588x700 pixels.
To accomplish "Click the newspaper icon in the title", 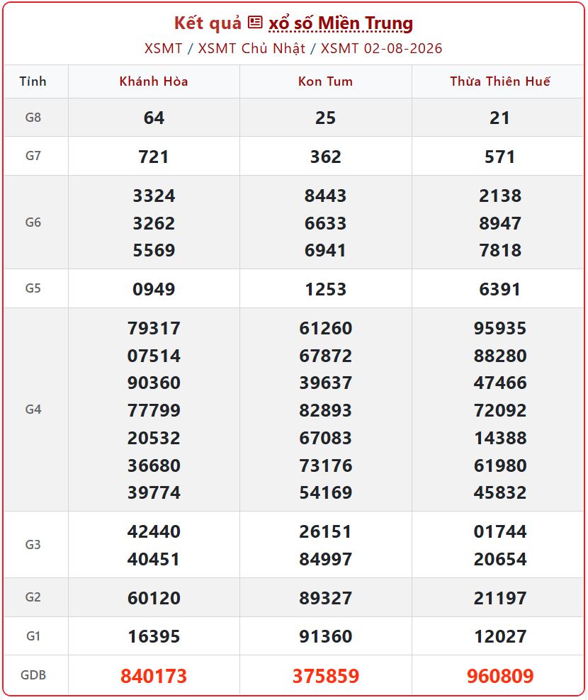I will click(x=255, y=22).
